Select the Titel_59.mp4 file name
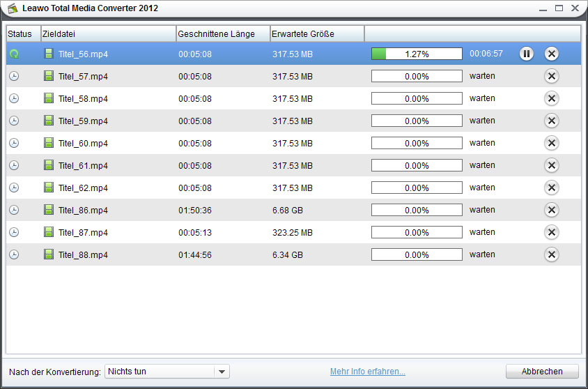 coord(83,121)
